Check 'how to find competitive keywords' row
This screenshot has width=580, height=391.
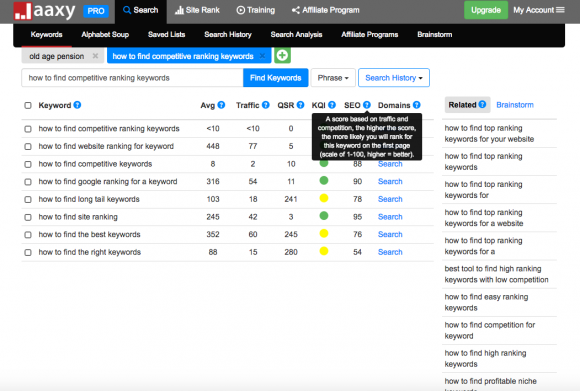28,164
